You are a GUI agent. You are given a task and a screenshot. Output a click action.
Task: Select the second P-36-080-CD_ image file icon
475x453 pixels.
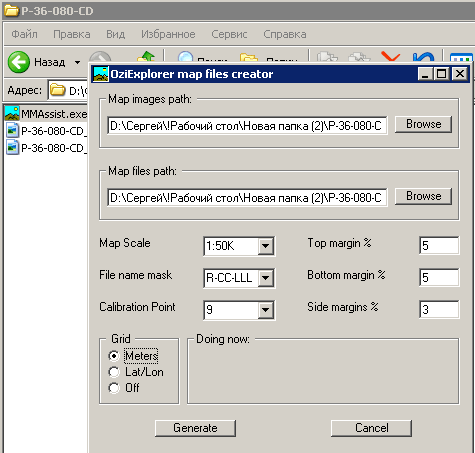[x=12, y=147]
